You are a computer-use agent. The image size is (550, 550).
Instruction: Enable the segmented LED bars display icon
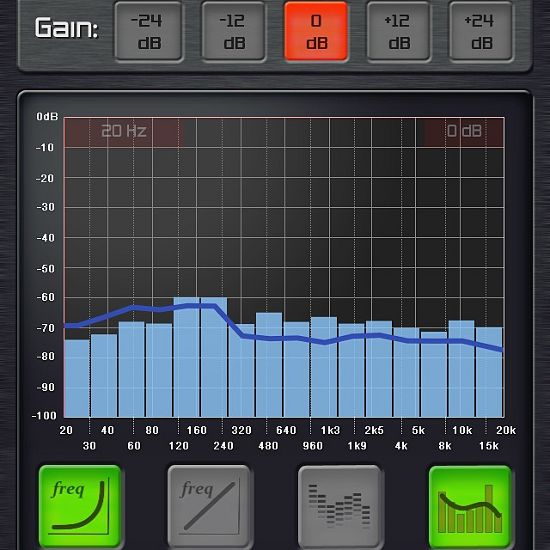(x=340, y=506)
